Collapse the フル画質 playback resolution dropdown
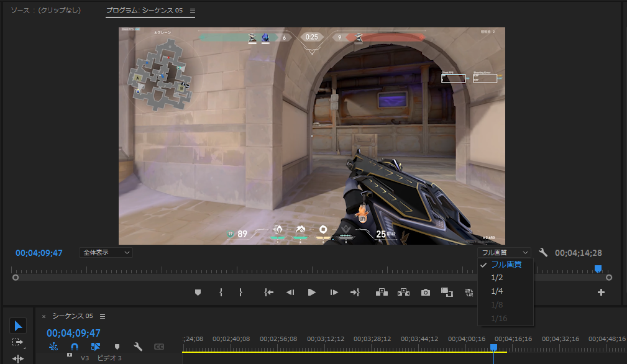The width and height of the screenshot is (627, 364). [x=504, y=253]
